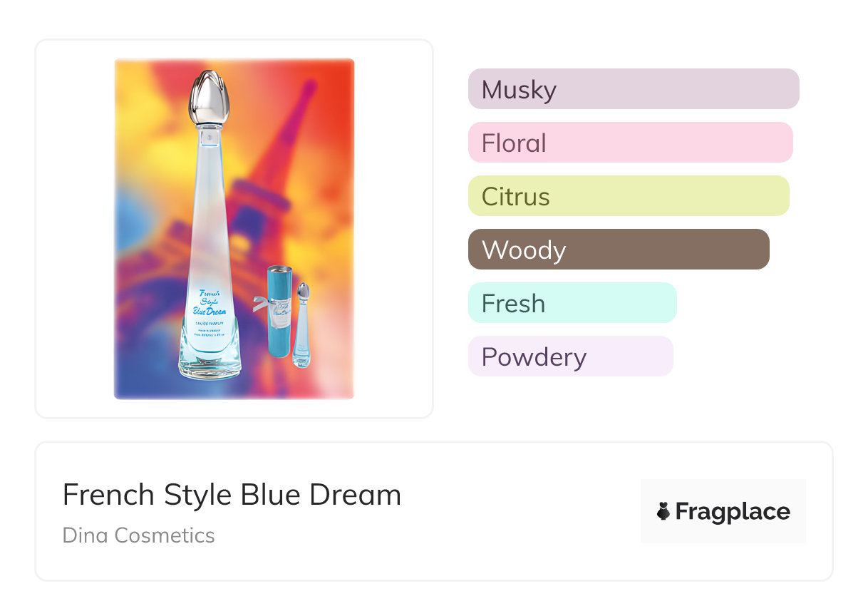Open the perfume product image thumbnail
868x616 pixels.
click(234, 228)
